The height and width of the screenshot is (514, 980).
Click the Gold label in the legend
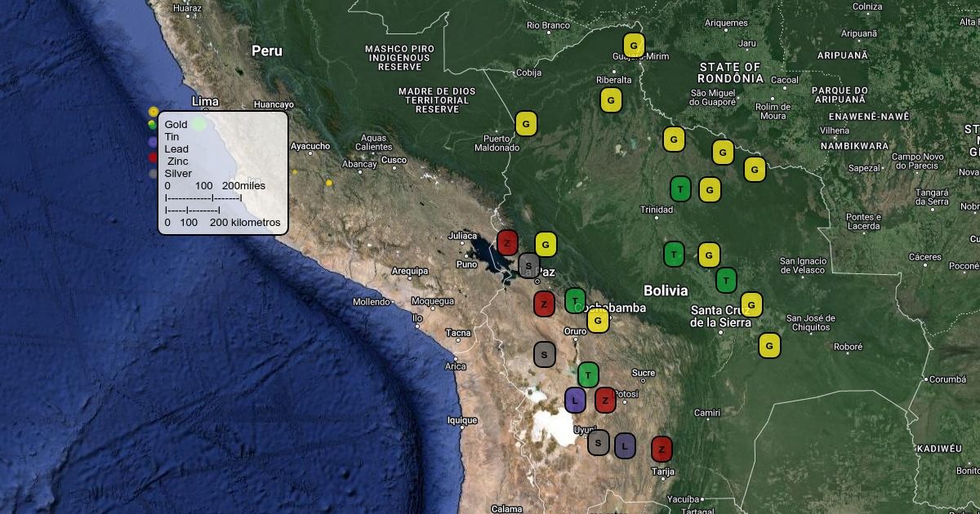176,125
